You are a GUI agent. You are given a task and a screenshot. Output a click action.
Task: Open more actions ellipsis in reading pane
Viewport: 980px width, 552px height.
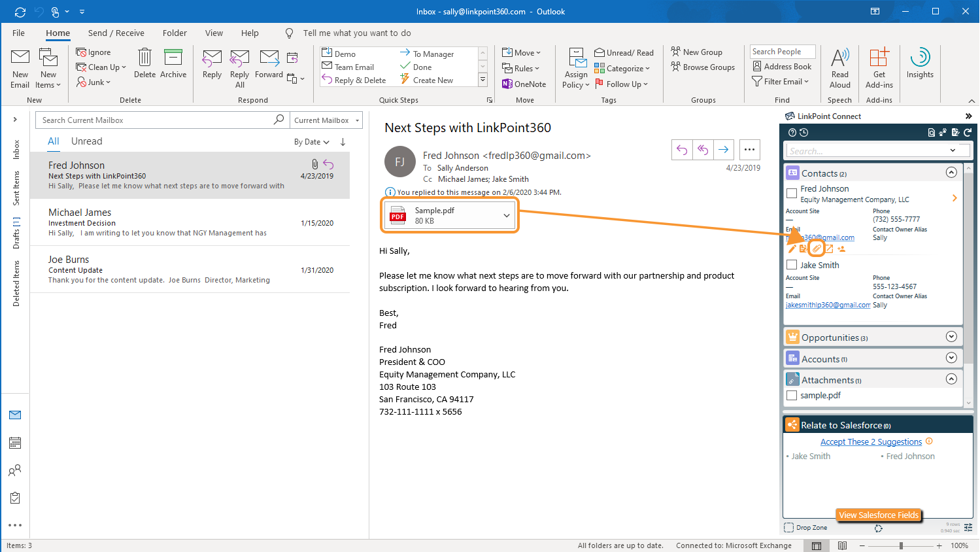[x=749, y=150]
